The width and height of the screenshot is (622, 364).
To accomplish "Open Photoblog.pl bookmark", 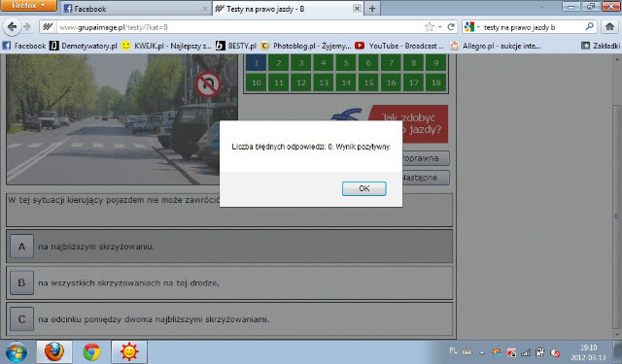I will pos(306,46).
